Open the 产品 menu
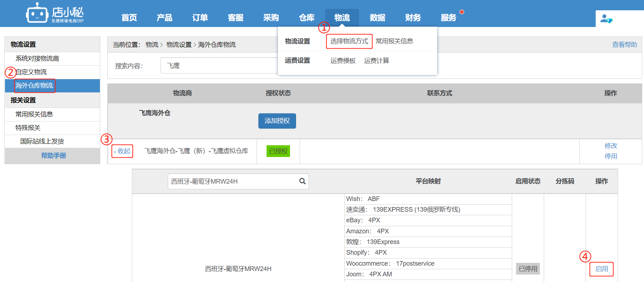Screen dimensions: 644x282 pos(165,18)
